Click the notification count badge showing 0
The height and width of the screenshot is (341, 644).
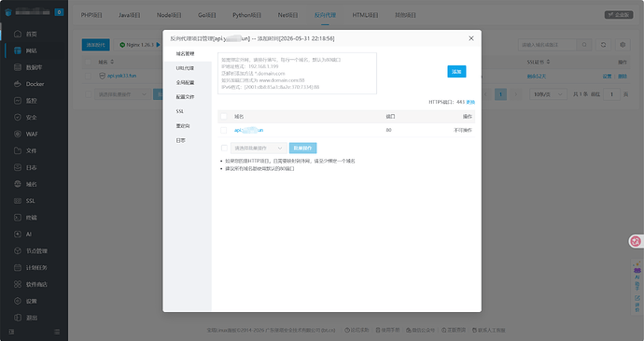(x=59, y=12)
